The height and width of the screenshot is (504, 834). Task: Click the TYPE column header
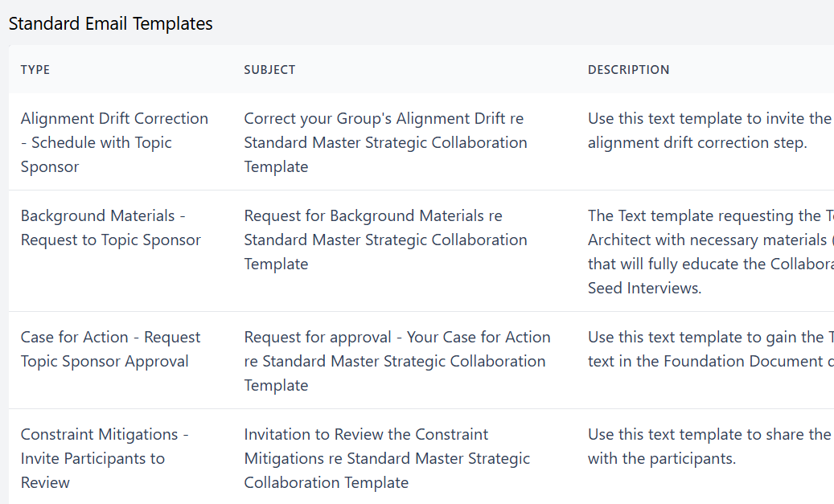pyautogui.click(x=35, y=70)
